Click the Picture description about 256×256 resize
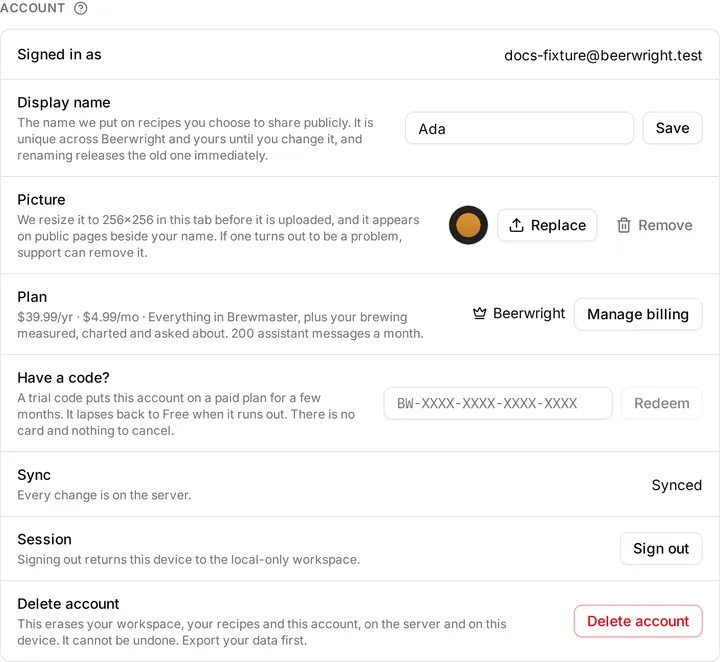Image resolution: width=720 pixels, height=662 pixels. click(219, 236)
